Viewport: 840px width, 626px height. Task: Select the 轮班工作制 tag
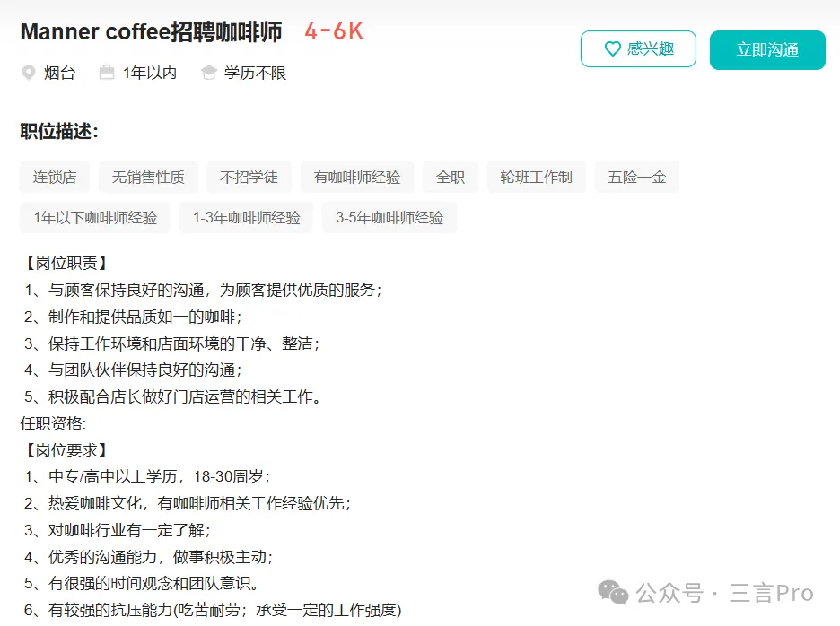[x=537, y=178]
